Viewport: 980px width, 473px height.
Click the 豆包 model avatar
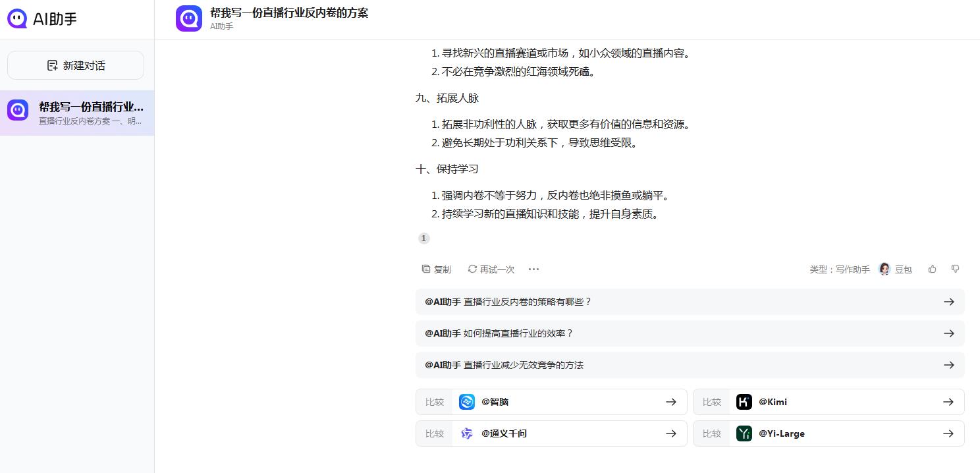click(885, 269)
